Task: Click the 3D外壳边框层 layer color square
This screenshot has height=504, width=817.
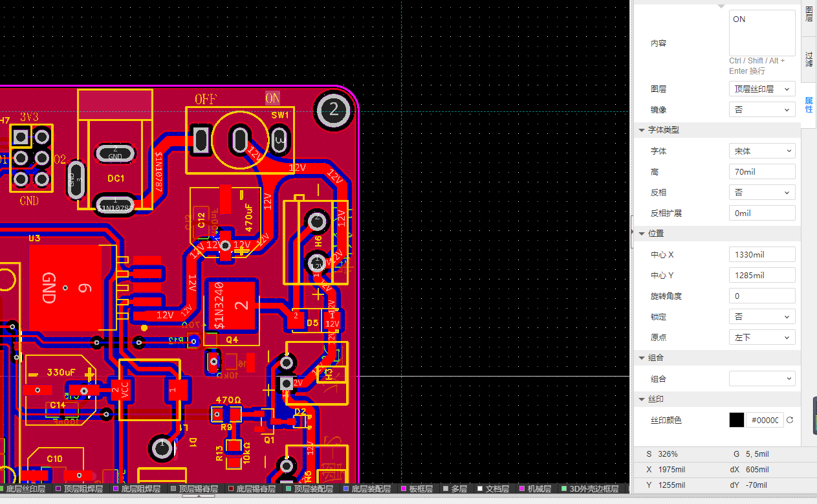Action: 564,488
